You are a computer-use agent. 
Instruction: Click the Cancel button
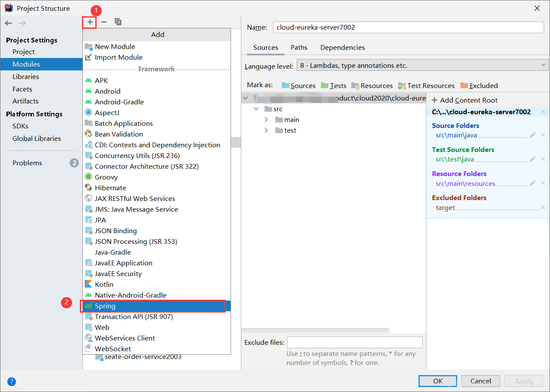[x=481, y=381]
